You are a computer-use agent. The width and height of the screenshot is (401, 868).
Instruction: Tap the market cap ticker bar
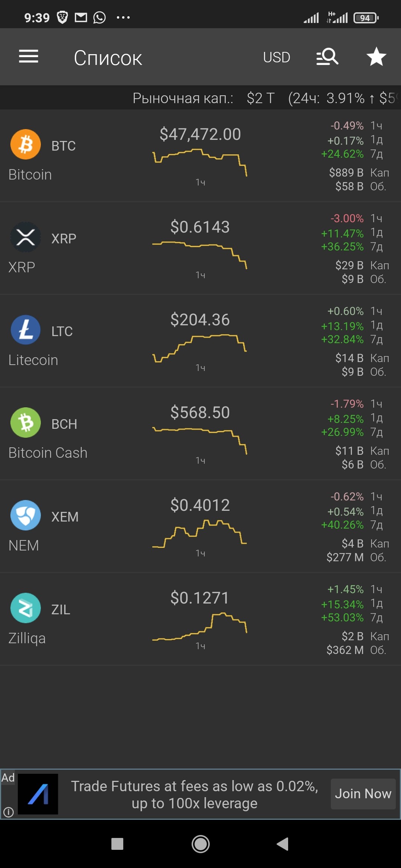[200, 98]
